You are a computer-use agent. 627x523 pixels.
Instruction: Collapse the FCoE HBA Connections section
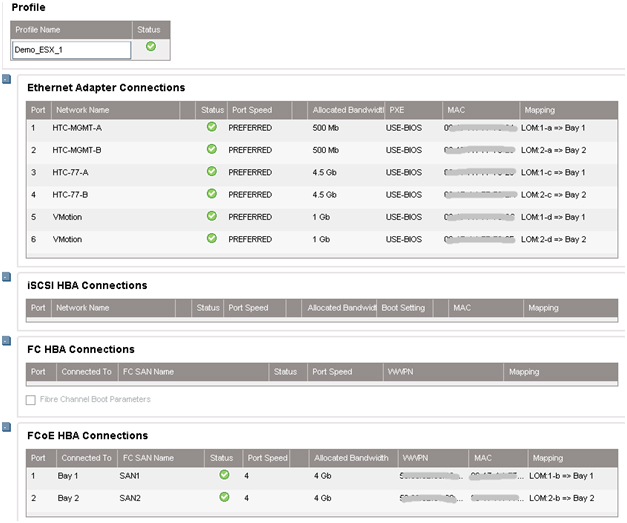[6, 427]
